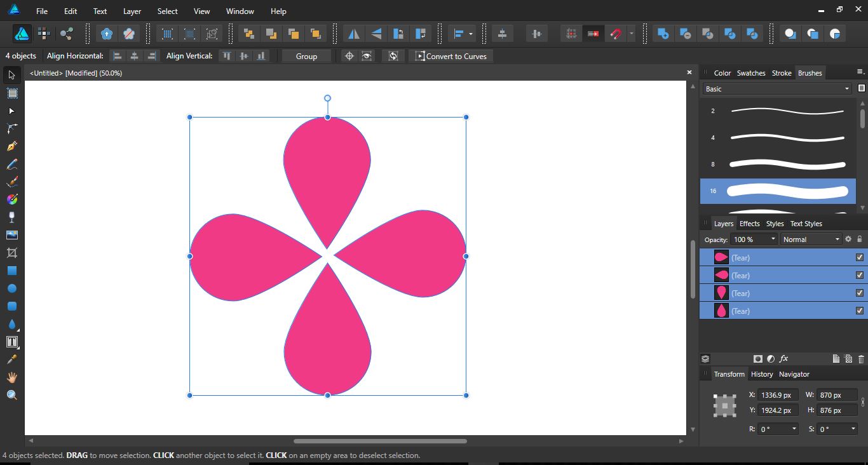This screenshot has height=465, width=868.
Task: Select the Color Picker tool
Action: [x=11, y=360]
